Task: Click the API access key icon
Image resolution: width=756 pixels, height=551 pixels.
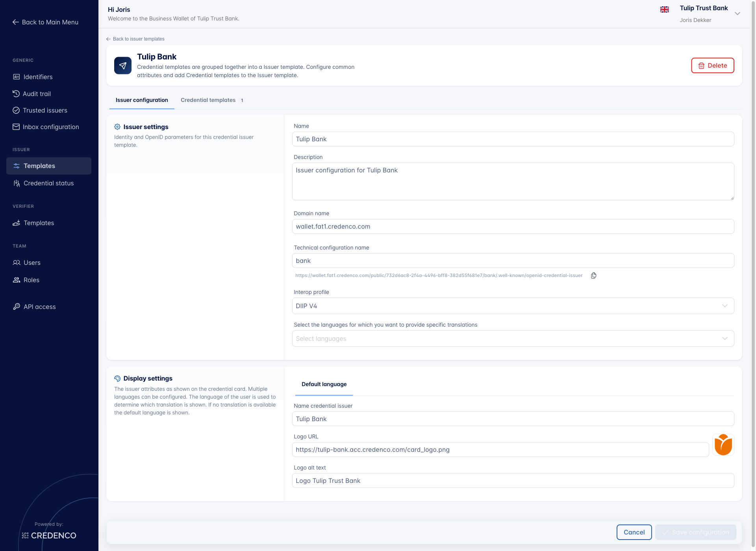Action: 17,307
